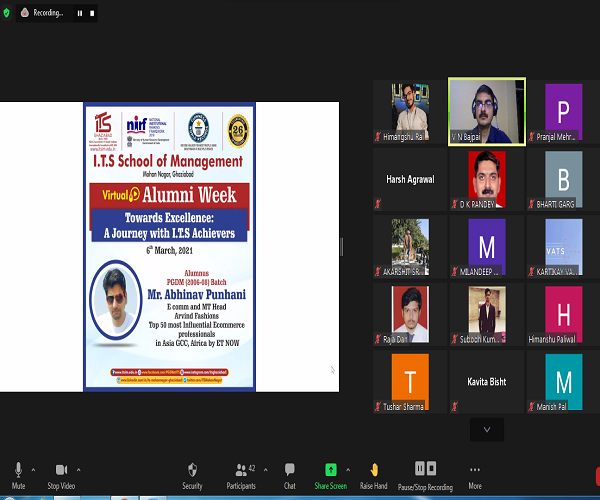
Task: Select D K Pandey's participant tile
Action: (487, 179)
